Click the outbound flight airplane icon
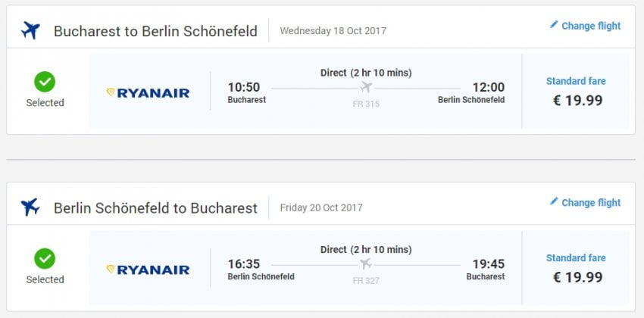 30,30
